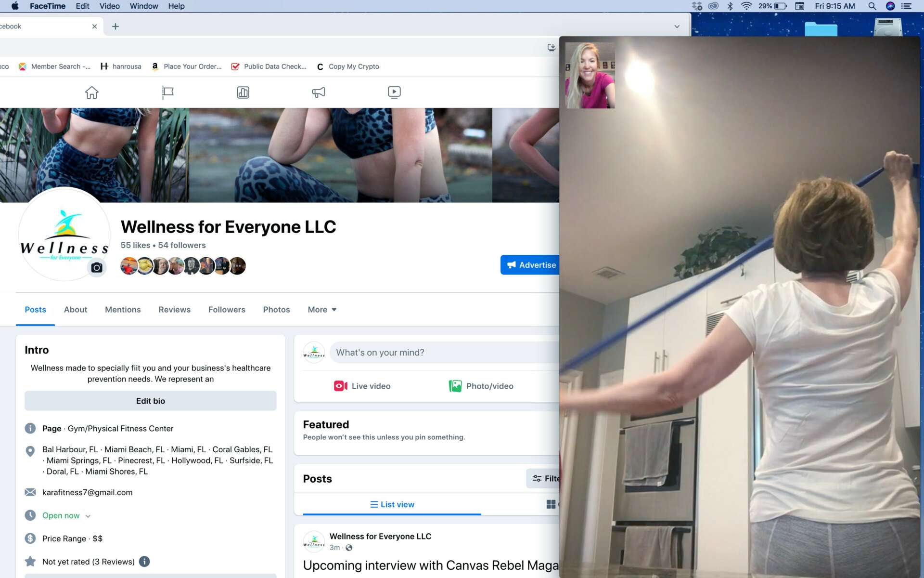Expand the More tab dropdown
Viewport: 924px width, 578px height.
click(x=322, y=310)
